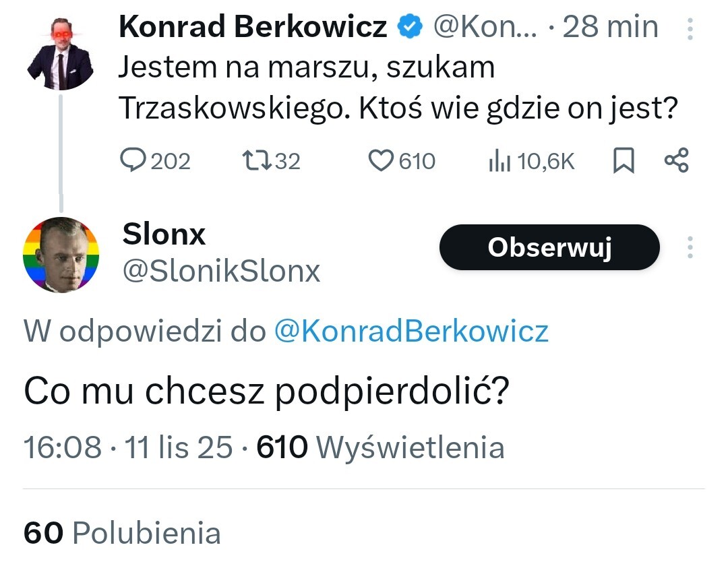Open the three-dot menu beside the Obserwuj button
This screenshot has height=568, width=728.
[690, 247]
